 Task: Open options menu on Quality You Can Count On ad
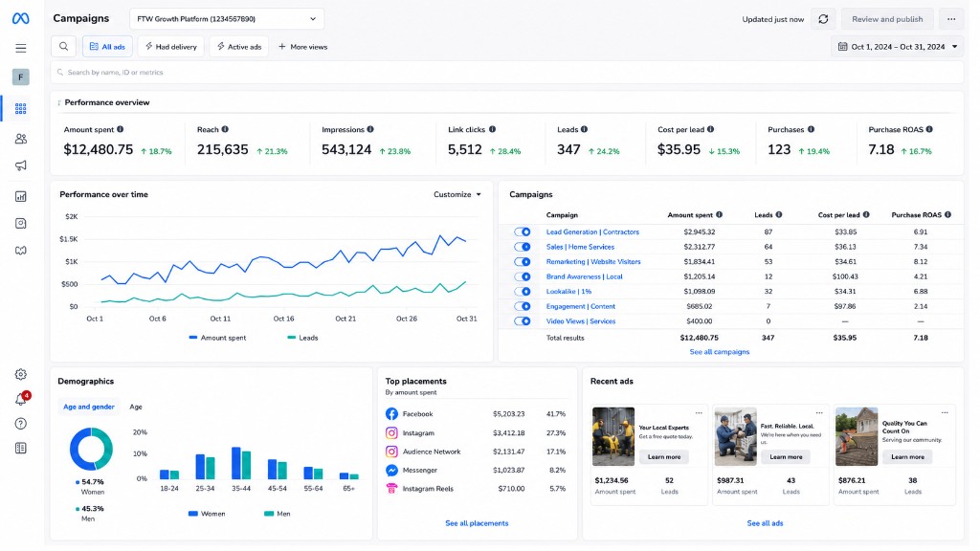point(945,413)
